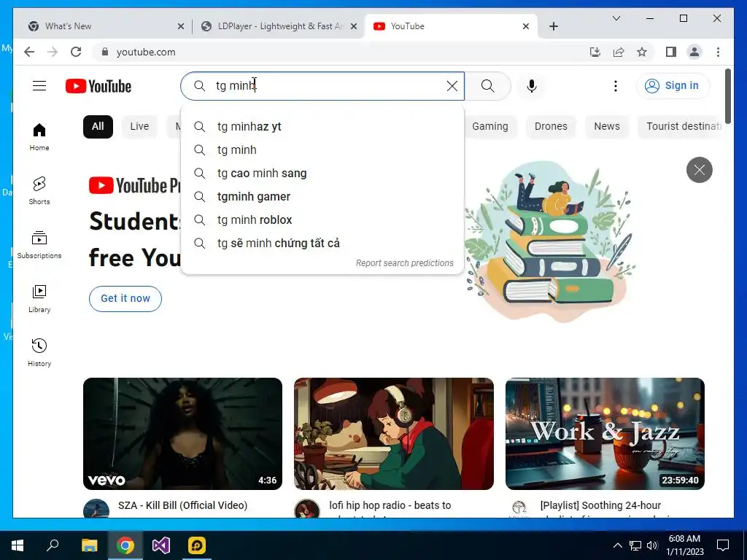Show hidden system tray icons
Screen dimensions: 747x560
(x=617, y=545)
